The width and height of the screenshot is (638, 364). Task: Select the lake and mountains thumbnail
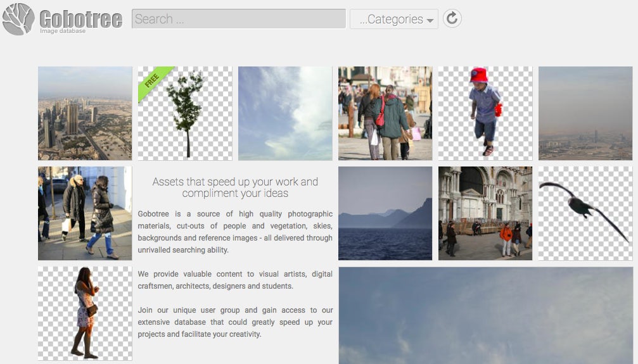(x=385, y=213)
